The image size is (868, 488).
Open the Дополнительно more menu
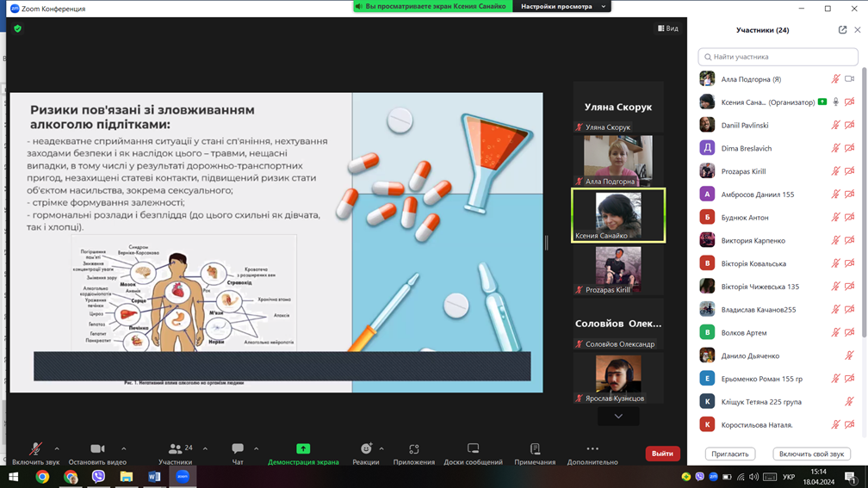tap(592, 453)
